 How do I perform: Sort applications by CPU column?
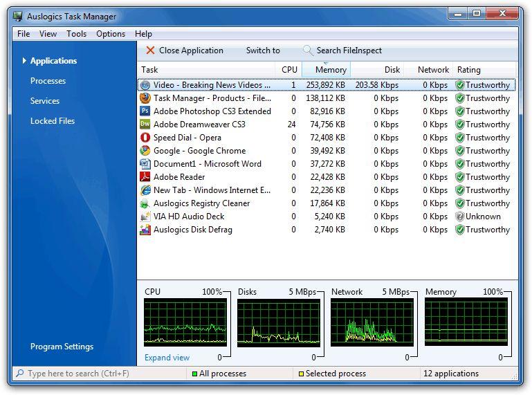coord(289,70)
